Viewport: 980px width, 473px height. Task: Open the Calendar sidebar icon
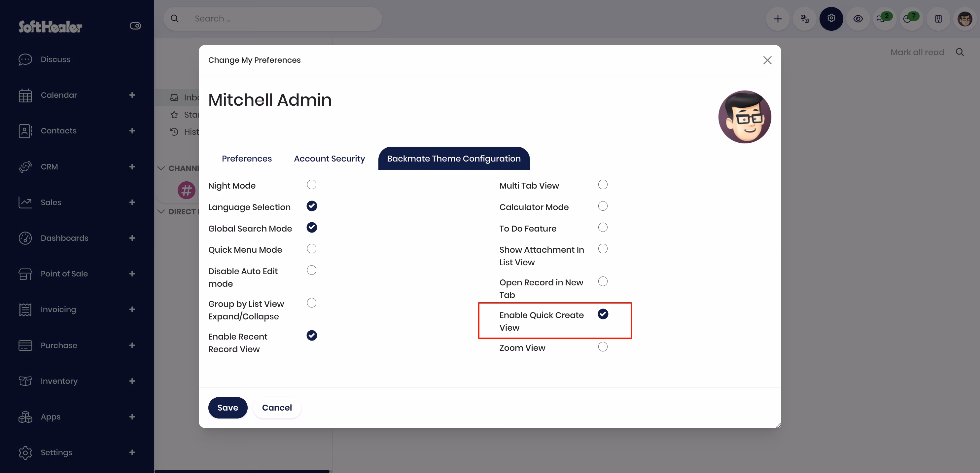pos(25,95)
